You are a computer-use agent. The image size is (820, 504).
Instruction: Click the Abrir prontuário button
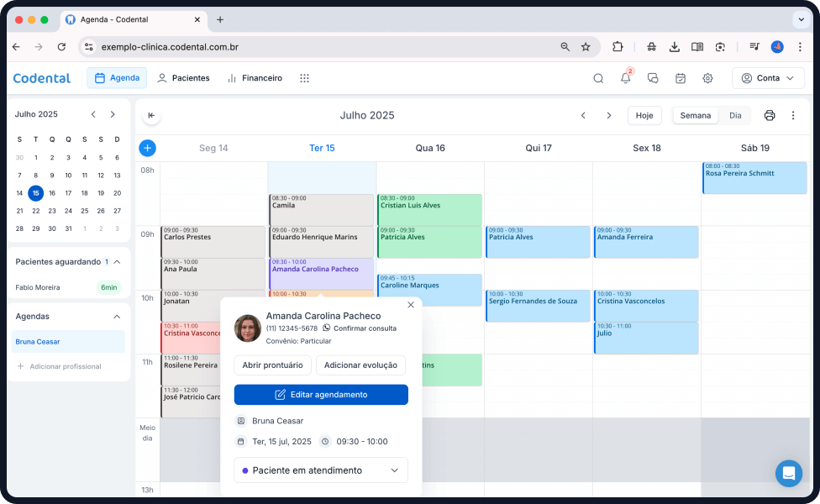272,365
